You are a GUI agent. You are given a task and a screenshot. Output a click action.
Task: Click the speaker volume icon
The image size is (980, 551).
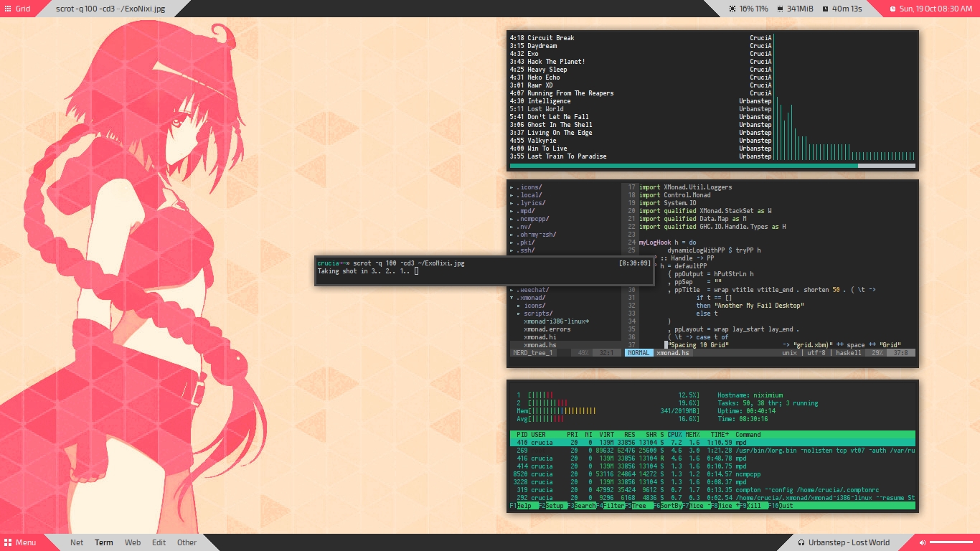click(x=923, y=542)
